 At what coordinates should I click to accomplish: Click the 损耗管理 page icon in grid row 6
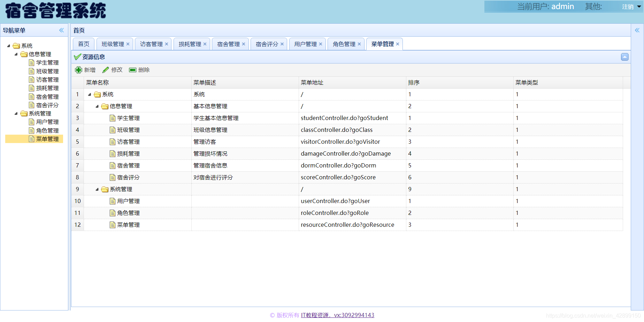coord(113,153)
